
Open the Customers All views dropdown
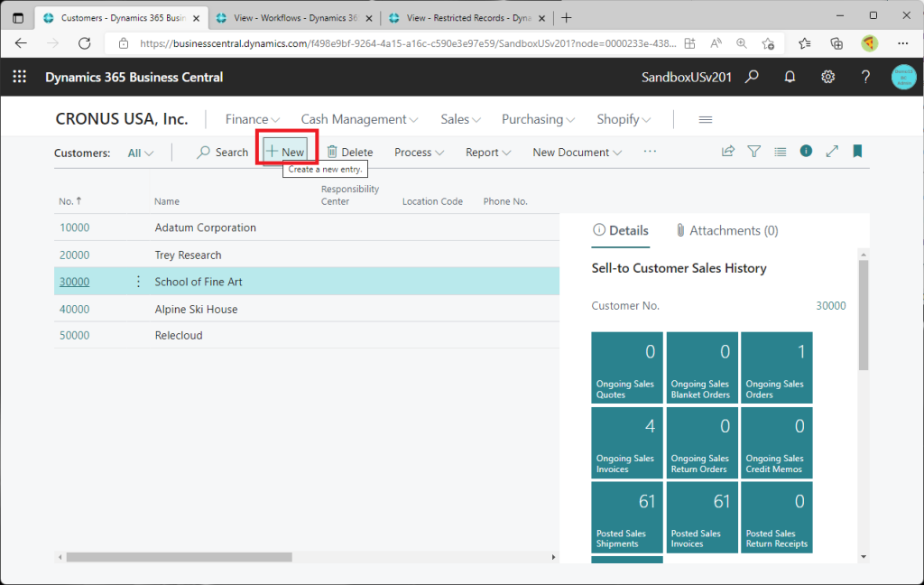pyautogui.click(x=140, y=153)
